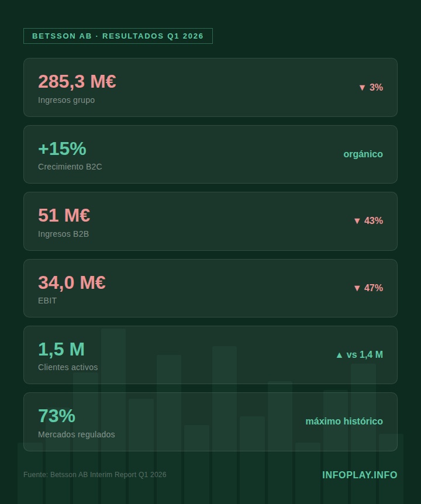Click the up triangle before vs 1,4 M
This screenshot has height=504, width=421.
pos(339,355)
